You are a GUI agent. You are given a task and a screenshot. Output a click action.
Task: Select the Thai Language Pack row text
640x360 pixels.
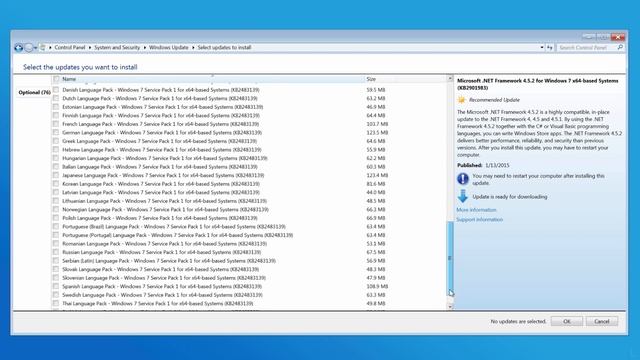(158, 304)
